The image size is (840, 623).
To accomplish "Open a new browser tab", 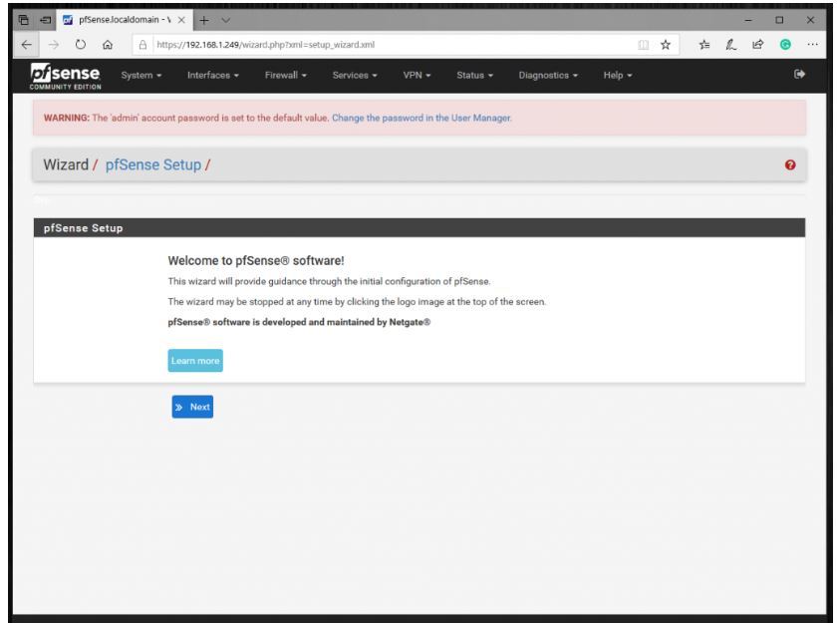I will (204, 20).
